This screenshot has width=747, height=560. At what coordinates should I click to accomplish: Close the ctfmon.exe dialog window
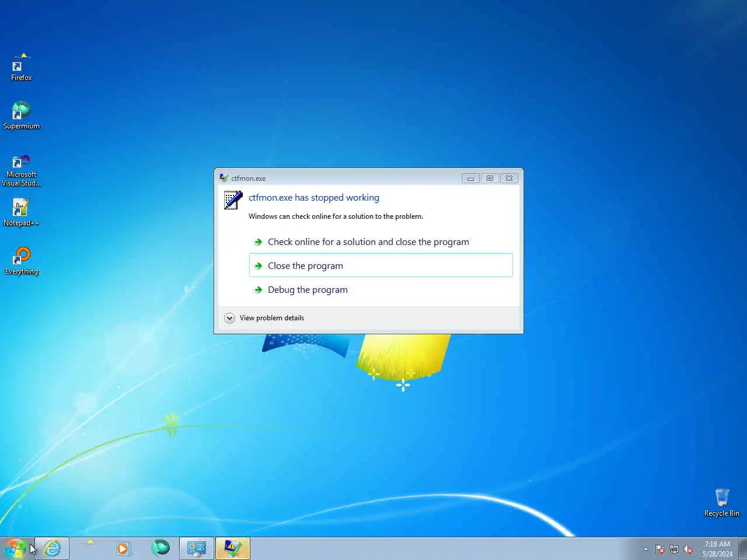(509, 178)
